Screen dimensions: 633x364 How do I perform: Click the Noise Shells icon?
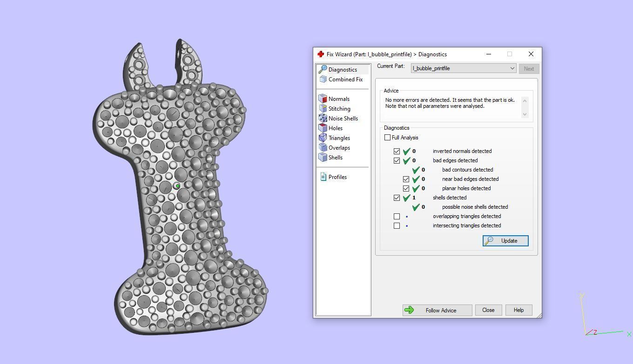point(323,119)
